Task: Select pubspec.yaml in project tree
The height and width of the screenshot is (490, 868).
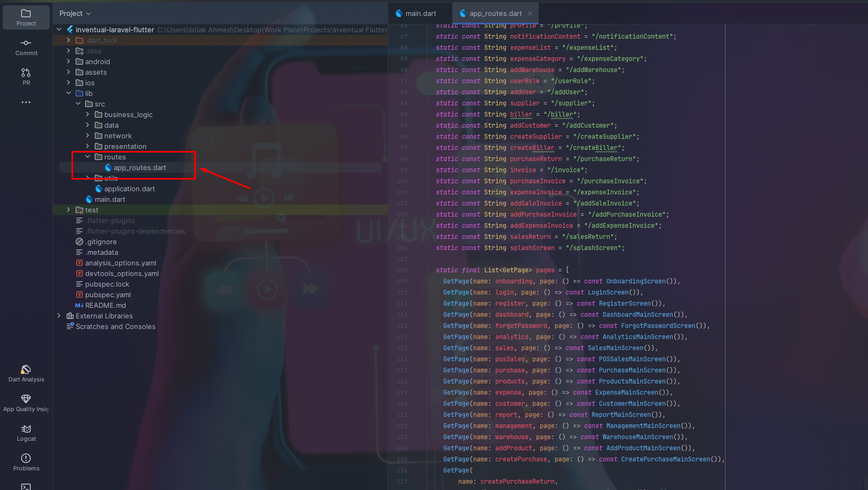Action: 108,295
